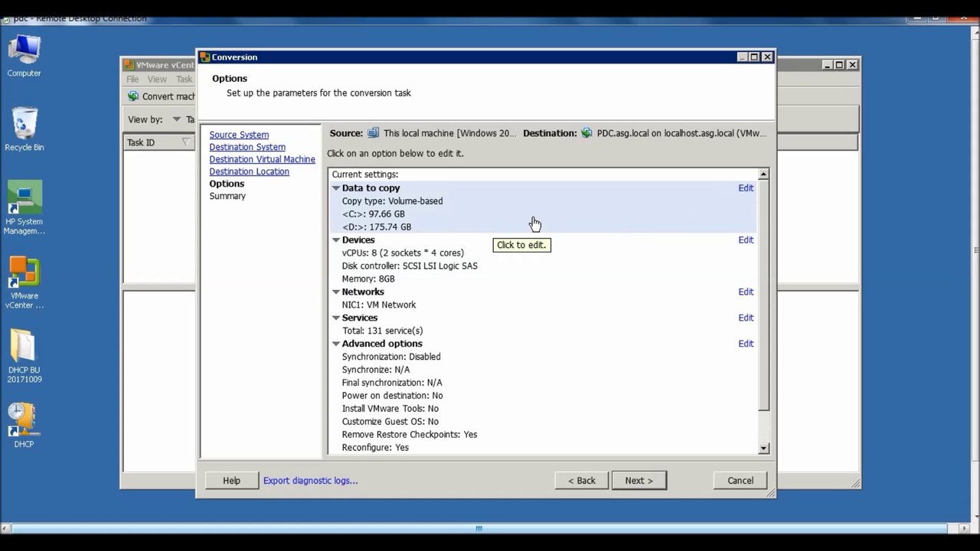Collapse the Devices section

click(335, 240)
